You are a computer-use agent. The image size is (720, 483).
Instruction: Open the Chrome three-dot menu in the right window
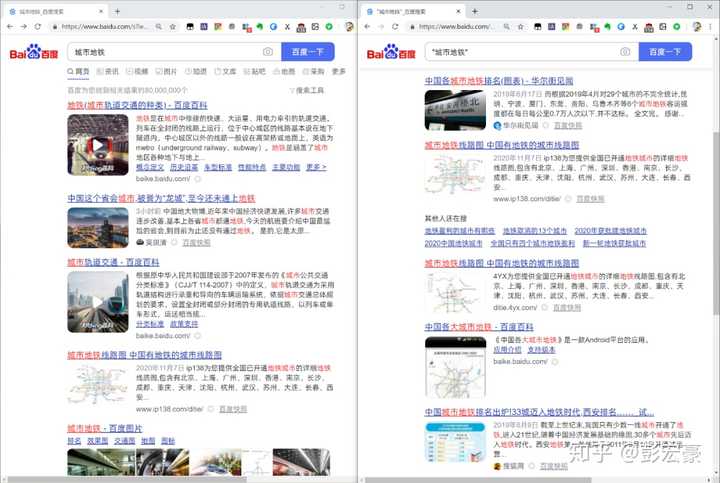[711, 27]
